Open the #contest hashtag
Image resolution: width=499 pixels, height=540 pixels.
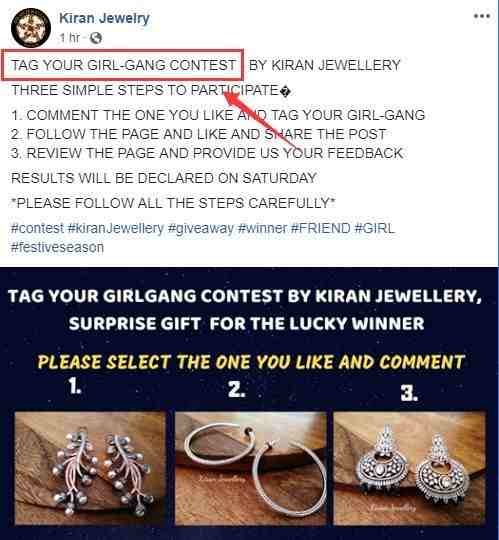click(38, 228)
